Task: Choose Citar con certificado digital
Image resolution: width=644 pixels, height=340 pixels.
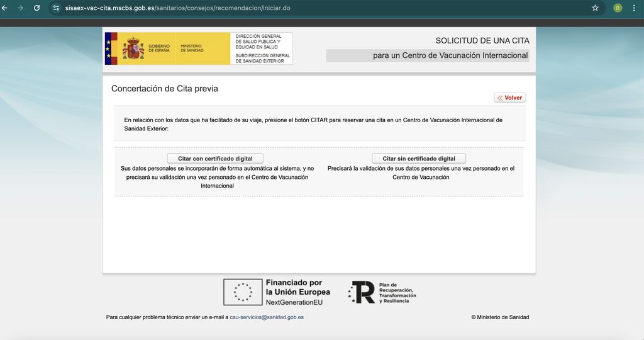Action: coord(215,158)
